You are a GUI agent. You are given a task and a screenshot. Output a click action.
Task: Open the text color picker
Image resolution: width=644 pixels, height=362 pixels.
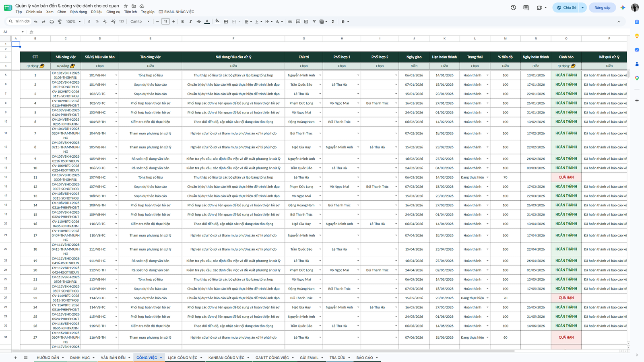point(207,22)
